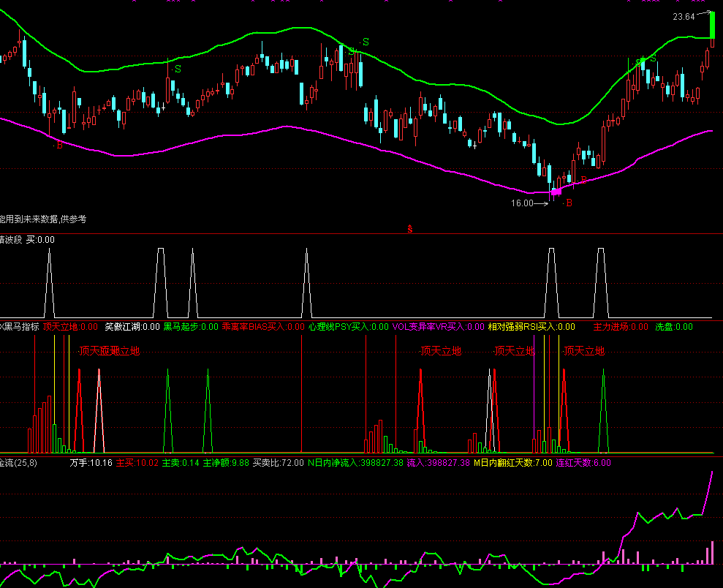Click the 主力进场 indicator label

621,327
